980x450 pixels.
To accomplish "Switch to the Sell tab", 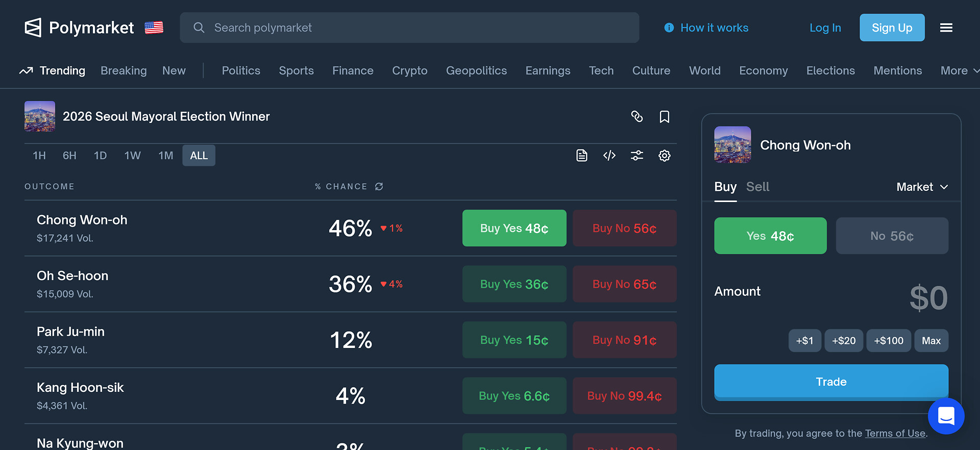I will pyautogui.click(x=757, y=187).
